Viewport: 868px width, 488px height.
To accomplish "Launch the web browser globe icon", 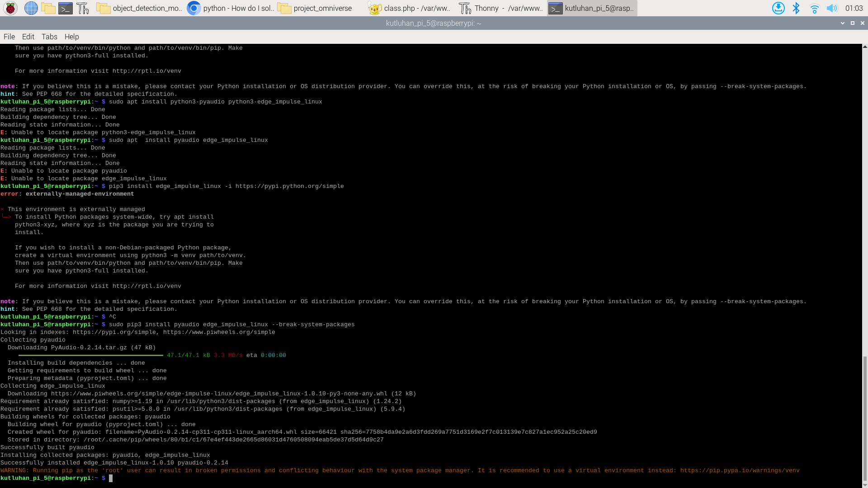I will click(31, 8).
